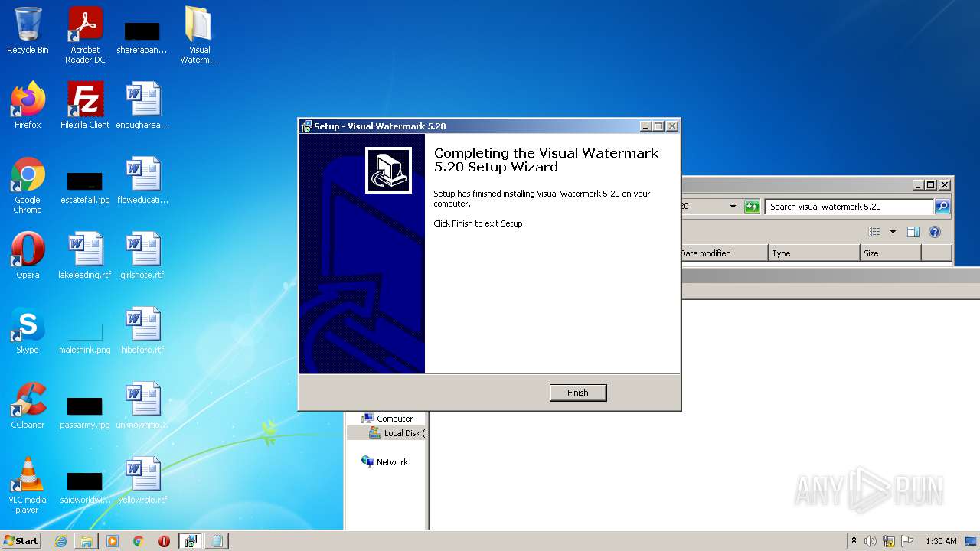
Task: Click the Explorer search magnifier icon
Action: [x=942, y=207]
